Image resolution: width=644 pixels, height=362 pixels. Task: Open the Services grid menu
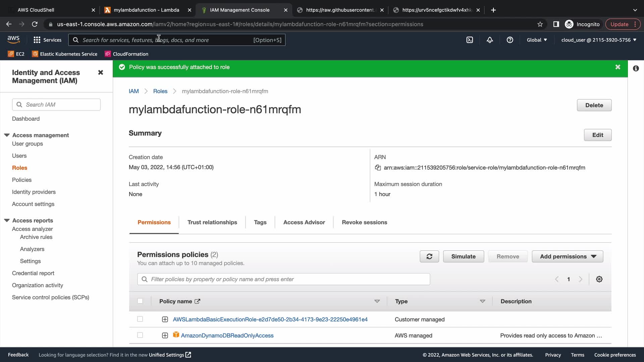(x=47, y=40)
